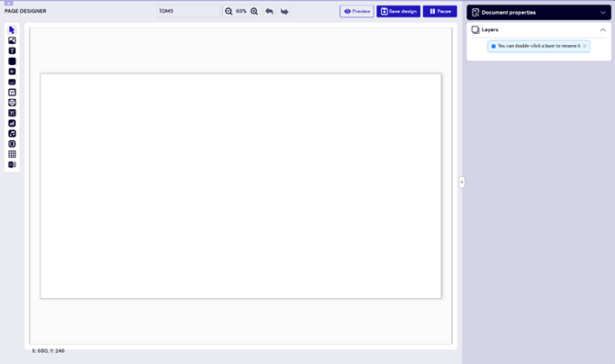Viewport: 615px width, 364px height.
Task: Click the Preview button
Action: pos(357,11)
